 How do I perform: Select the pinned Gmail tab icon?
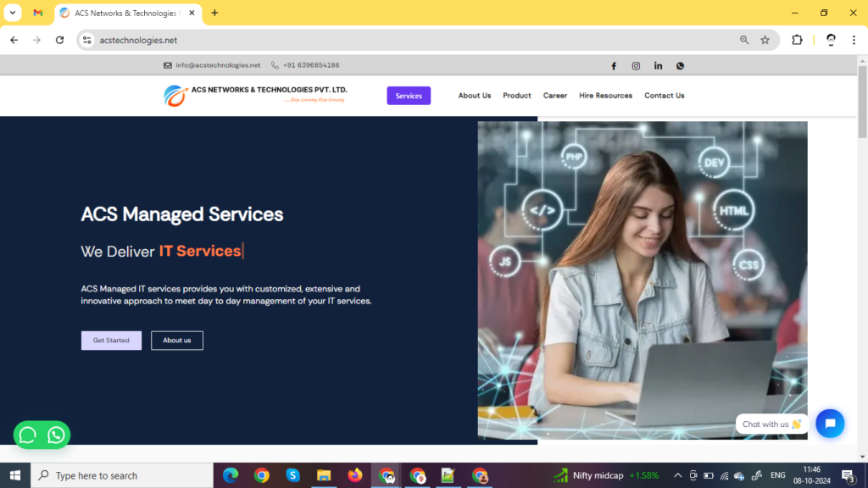point(36,14)
